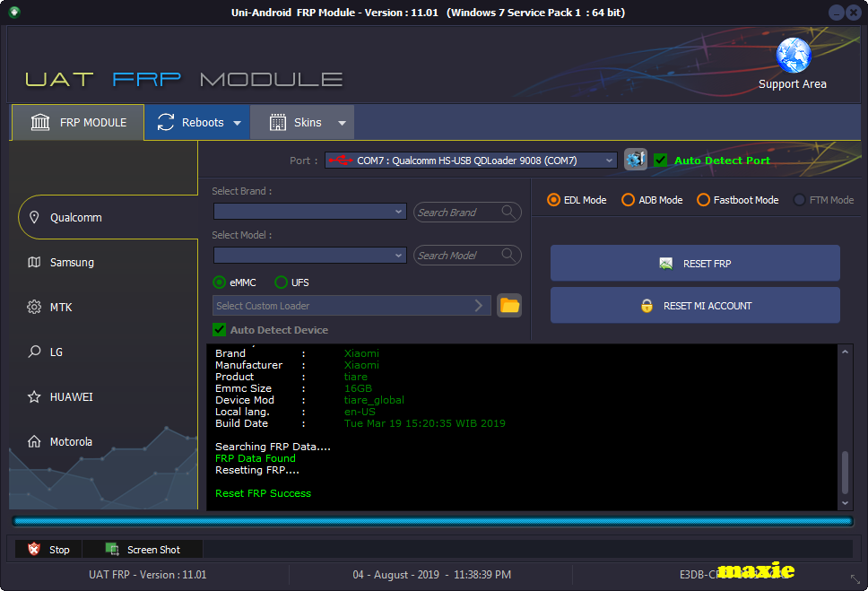Screen dimensions: 868x591
Task: Select Fastboot Mode radio button
Action: 703,200
